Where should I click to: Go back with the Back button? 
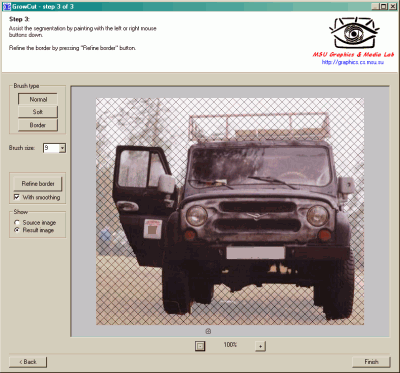pyautogui.click(x=28, y=362)
